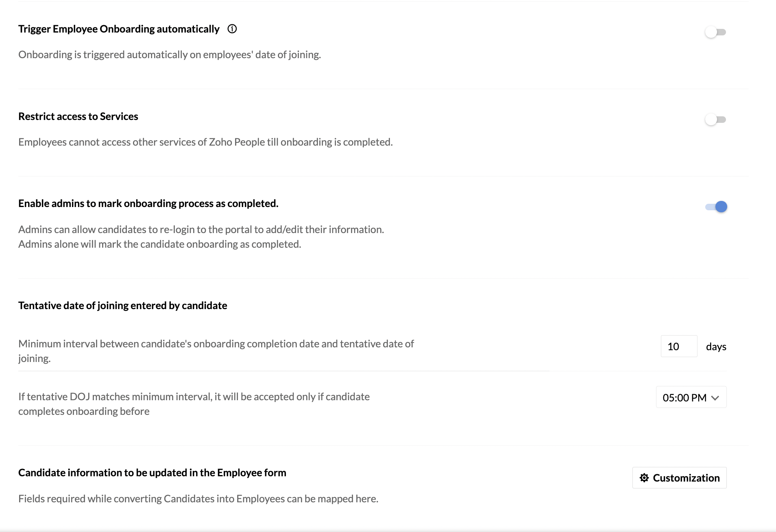Click the chevron arrow next to 05:00 PM

[715, 398]
